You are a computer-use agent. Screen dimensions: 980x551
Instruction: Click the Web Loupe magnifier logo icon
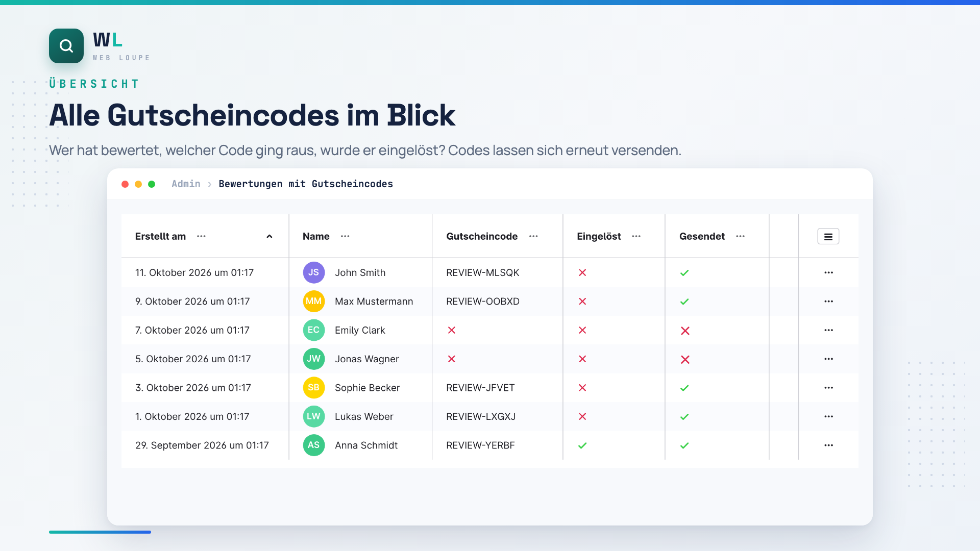pyautogui.click(x=66, y=46)
